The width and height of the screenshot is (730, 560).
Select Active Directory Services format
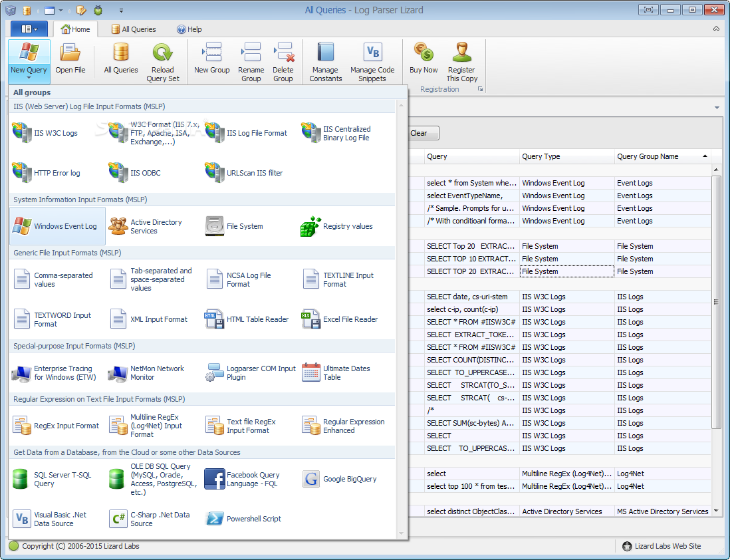click(154, 226)
